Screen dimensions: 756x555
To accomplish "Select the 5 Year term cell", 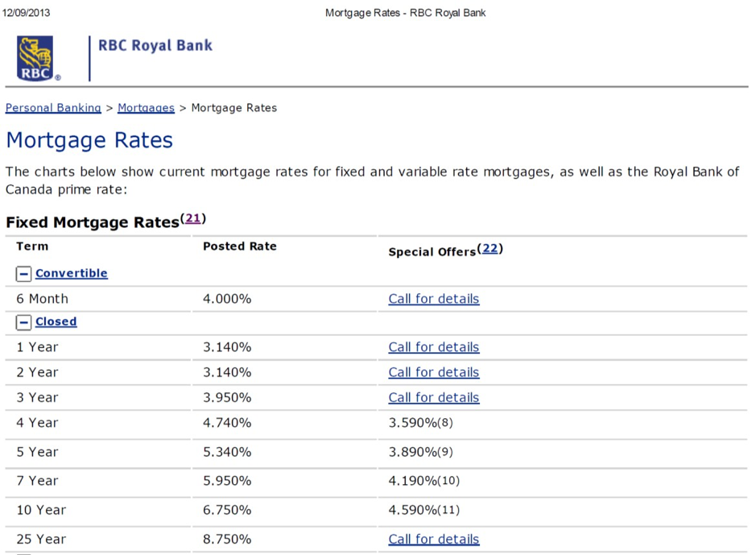I will 37,452.
